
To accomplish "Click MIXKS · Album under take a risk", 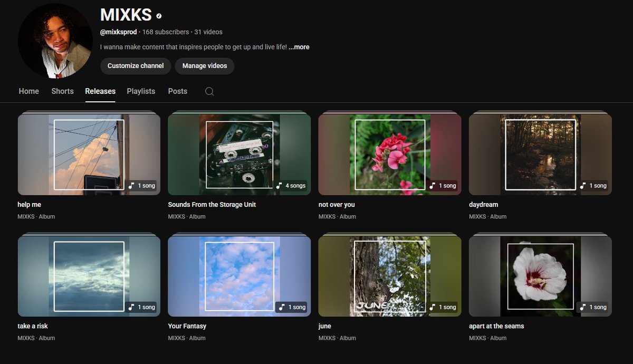I will [x=36, y=338].
